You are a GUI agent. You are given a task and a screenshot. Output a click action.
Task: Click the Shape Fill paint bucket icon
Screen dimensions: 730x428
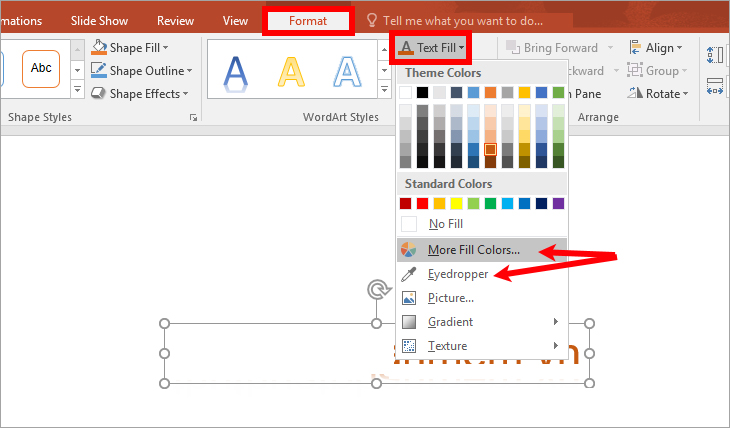click(x=99, y=47)
